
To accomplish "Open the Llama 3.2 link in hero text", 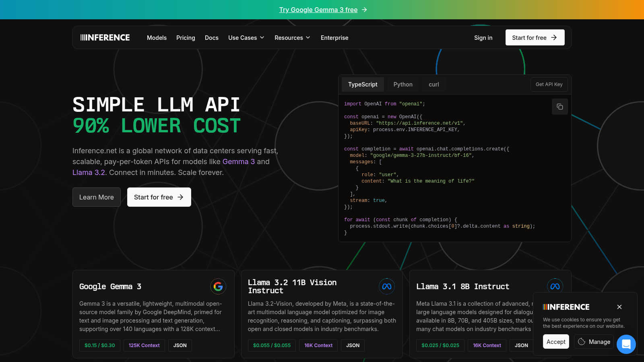I will coord(89,173).
